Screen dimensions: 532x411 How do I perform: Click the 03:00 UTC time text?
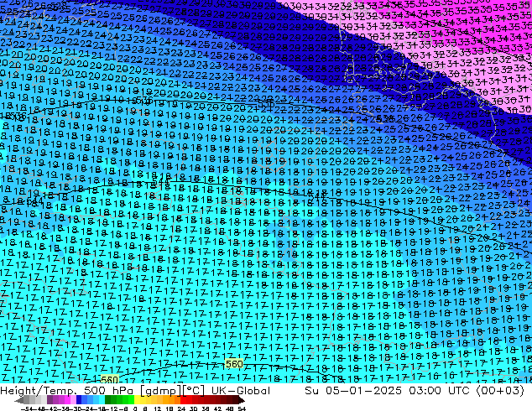pyautogui.click(x=439, y=391)
